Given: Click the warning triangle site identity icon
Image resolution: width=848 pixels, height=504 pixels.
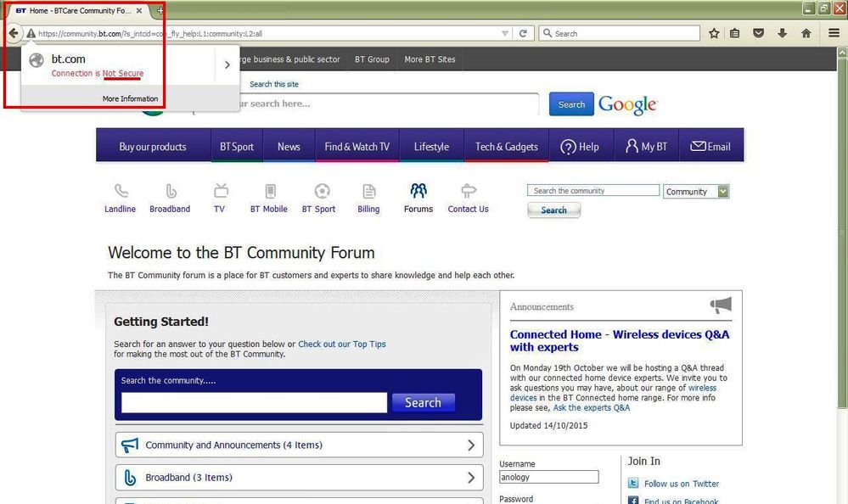Looking at the screenshot, I should pyautogui.click(x=31, y=34).
